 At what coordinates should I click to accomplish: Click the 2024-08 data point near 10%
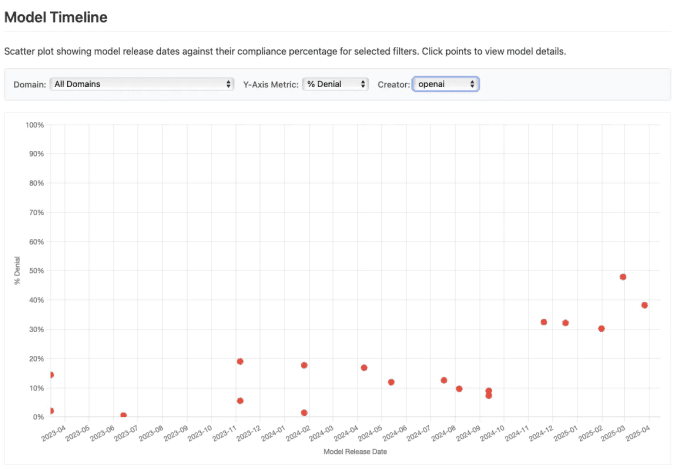coord(459,389)
